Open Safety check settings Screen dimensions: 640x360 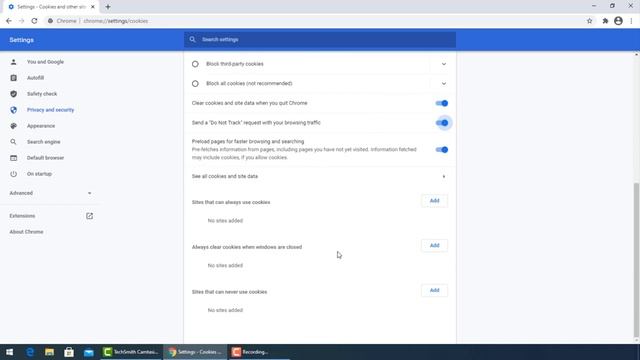[x=42, y=94]
